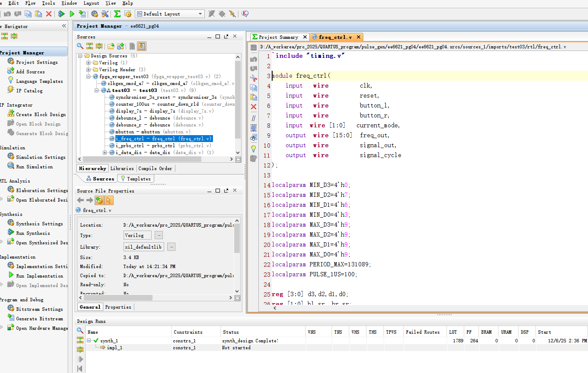This screenshot has height=373, width=588.
Task: Click the light bulb templates icon in editor
Action: click(x=254, y=149)
